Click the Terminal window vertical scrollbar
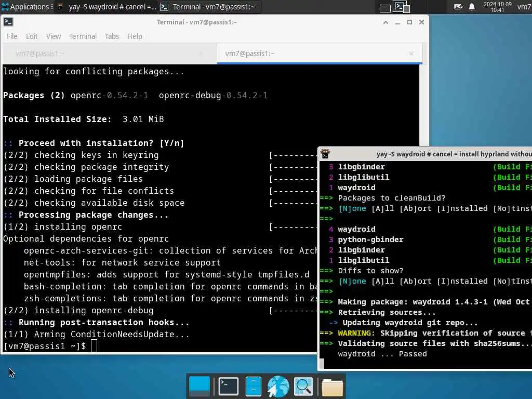The height and width of the screenshot is (399, 532). [x=423, y=105]
